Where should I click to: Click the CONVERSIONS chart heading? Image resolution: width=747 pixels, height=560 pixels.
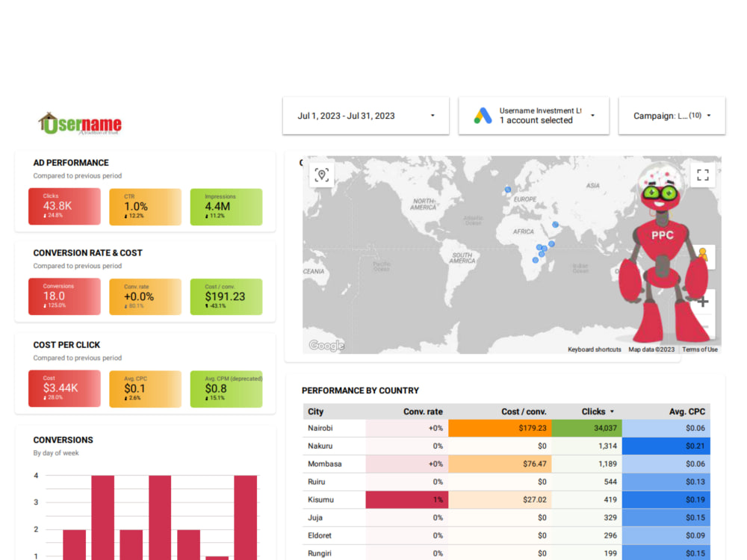coord(63,440)
